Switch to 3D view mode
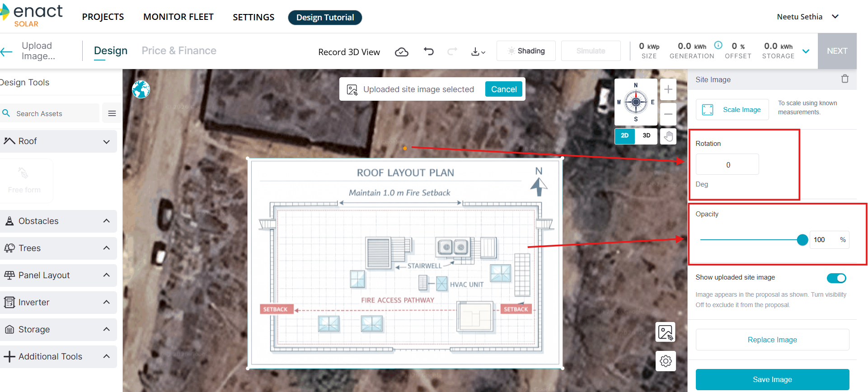Image resolution: width=868 pixels, height=392 pixels. (646, 135)
